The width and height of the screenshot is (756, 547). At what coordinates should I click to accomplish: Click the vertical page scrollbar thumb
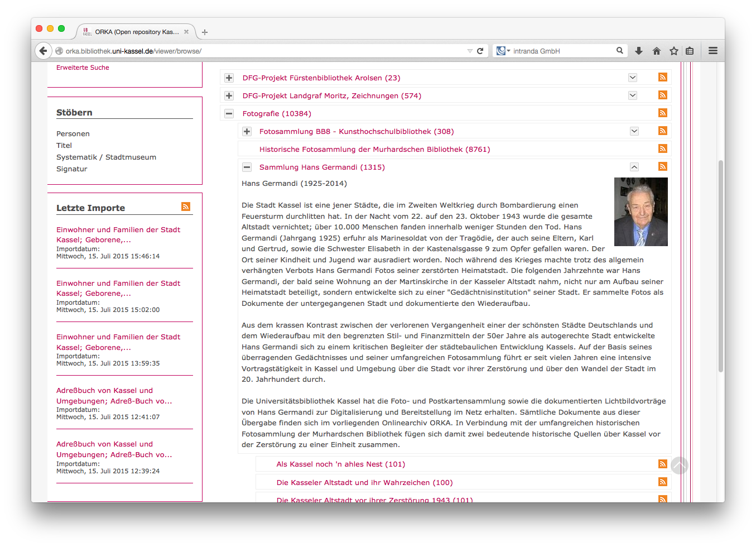[x=721, y=266]
